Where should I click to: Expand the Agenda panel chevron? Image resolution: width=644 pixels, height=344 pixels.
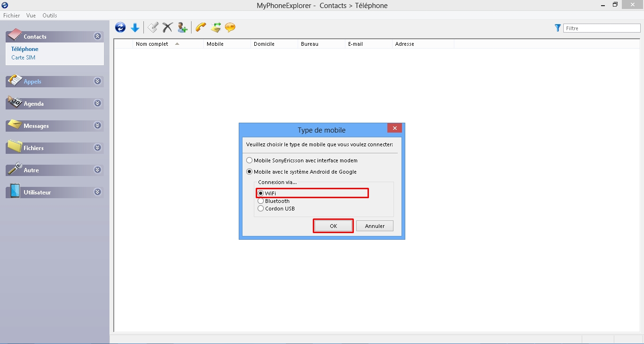[98, 103]
